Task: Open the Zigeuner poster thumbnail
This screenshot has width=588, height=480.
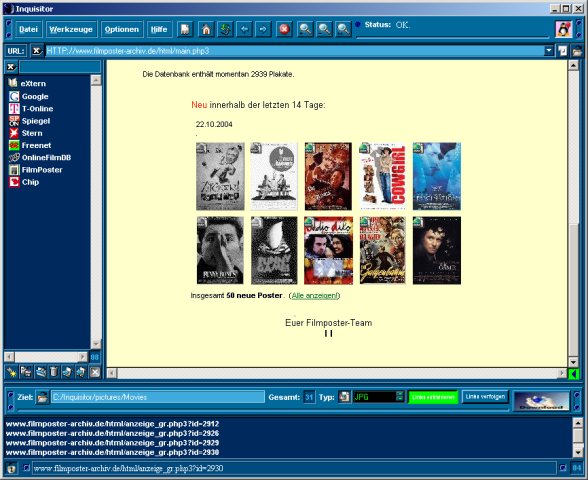Action: (x=220, y=176)
